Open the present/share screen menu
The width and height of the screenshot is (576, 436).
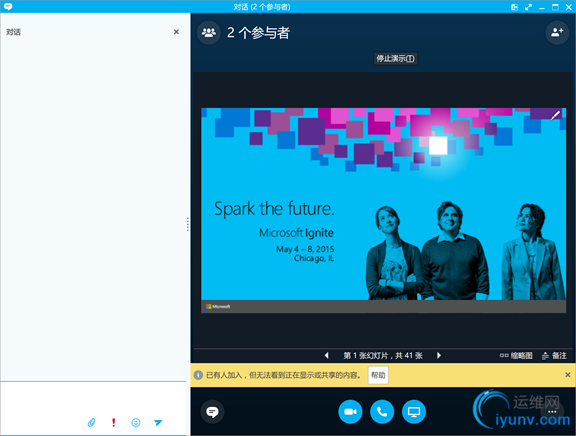(x=414, y=412)
